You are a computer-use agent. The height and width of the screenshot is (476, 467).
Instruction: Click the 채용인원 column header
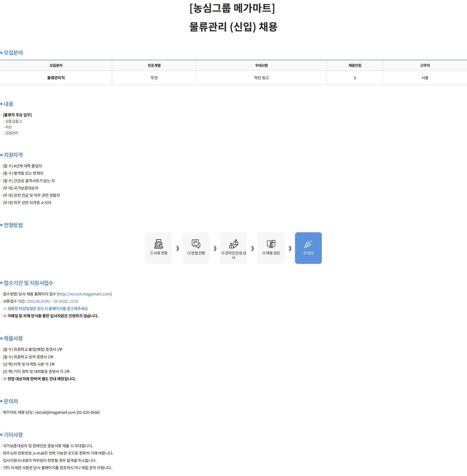355,65
